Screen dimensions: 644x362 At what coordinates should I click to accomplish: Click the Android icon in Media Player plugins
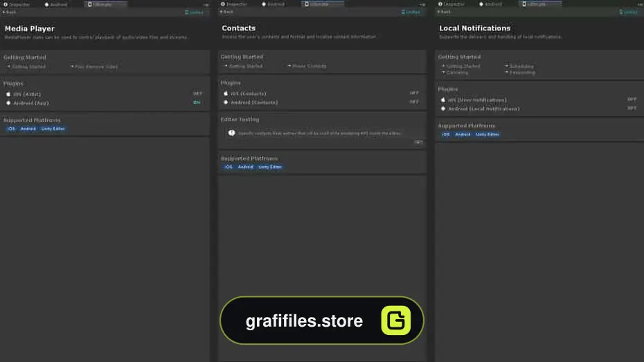[8, 103]
